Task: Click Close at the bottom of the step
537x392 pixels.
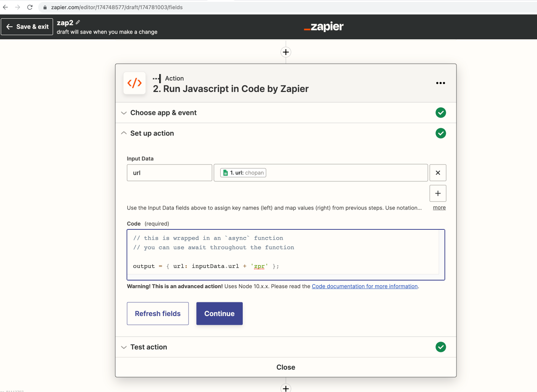Action: pos(286,367)
